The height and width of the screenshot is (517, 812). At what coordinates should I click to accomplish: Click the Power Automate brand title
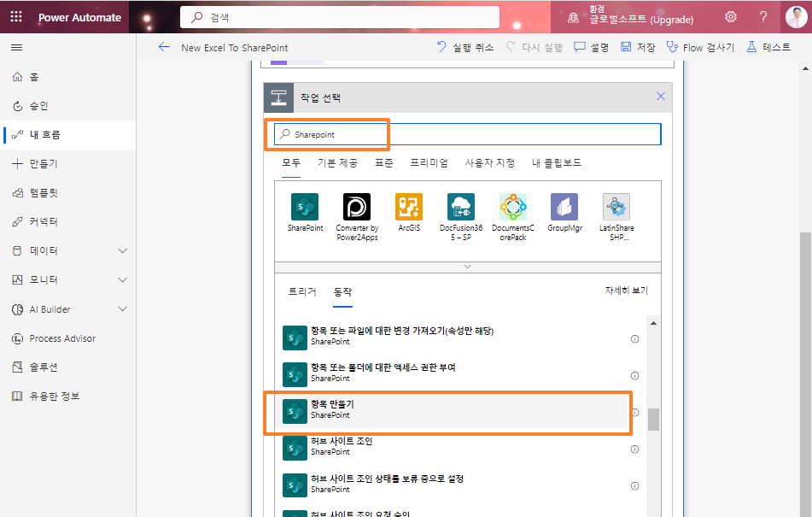click(79, 17)
